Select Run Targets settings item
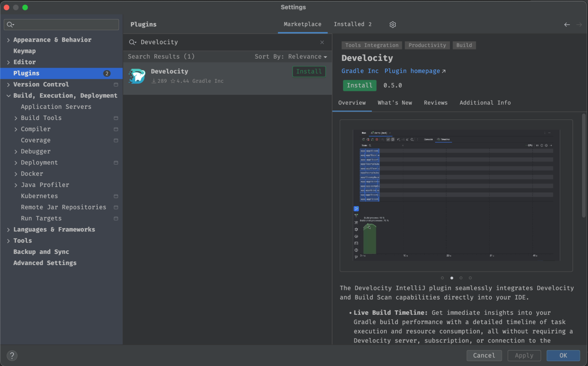The height and width of the screenshot is (366, 588). point(61,219)
